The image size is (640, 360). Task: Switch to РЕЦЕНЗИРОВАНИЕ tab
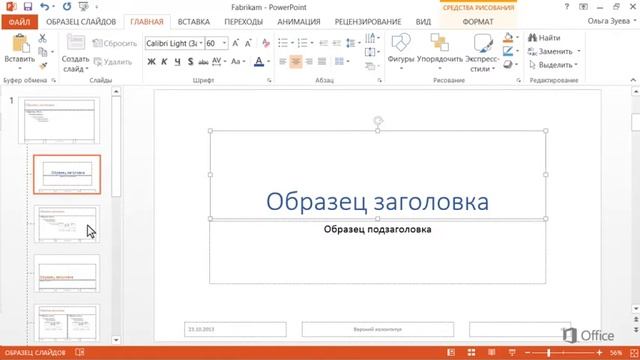click(368, 22)
